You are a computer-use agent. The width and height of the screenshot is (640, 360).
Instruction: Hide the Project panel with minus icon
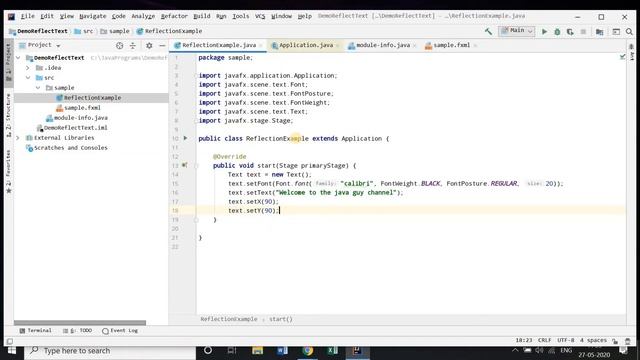coord(162,45)
